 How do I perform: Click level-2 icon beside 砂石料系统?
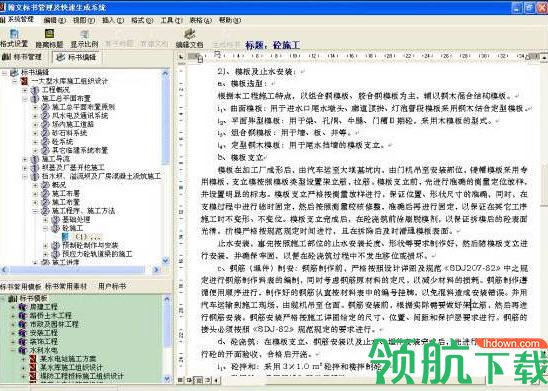(45, 133)
